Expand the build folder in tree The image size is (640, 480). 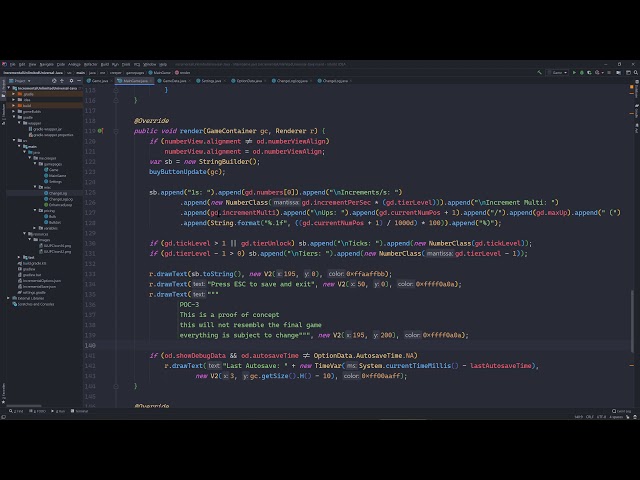point(14,105)
